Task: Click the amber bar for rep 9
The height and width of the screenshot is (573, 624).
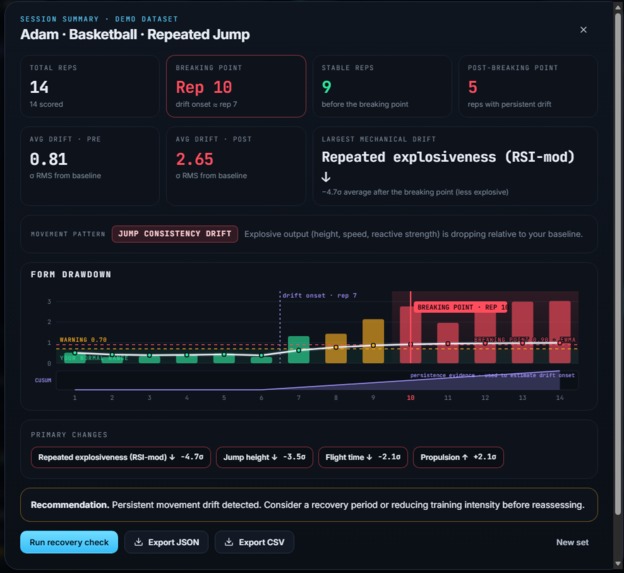Action: click(x=373, y=341)
